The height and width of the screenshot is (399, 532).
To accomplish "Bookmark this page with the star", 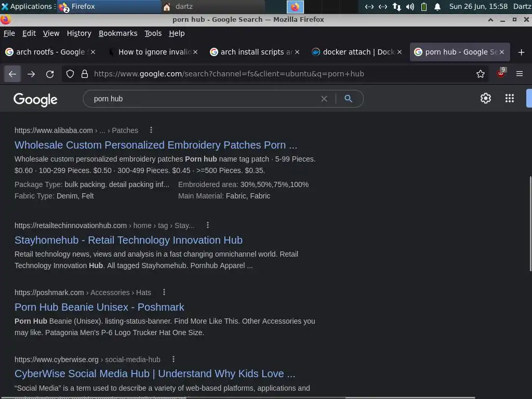I will click(x=481, y=74).
